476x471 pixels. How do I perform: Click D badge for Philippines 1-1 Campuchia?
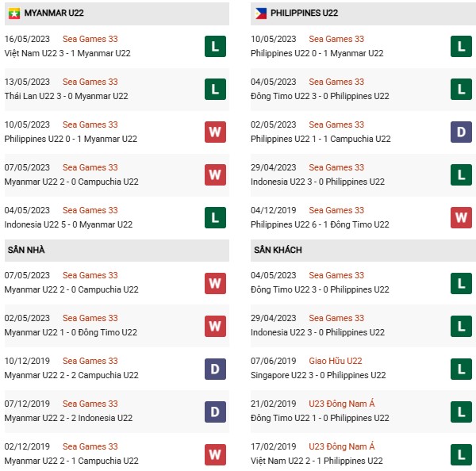(460, 132)
